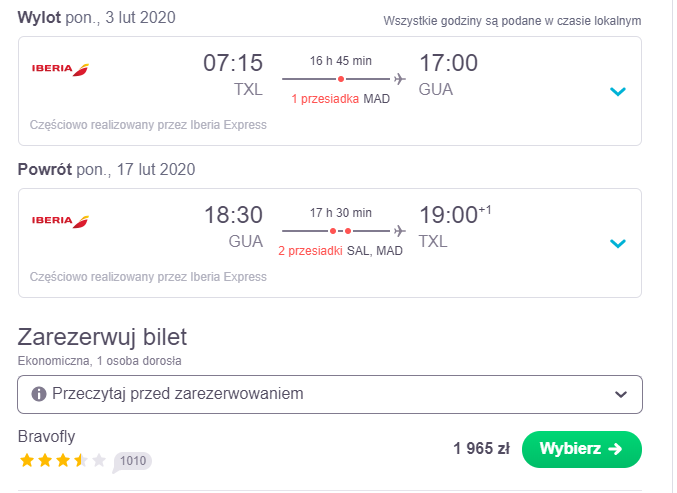This screenshot has width=677, height=493.
Task: Click the red SAL stopover dot on return
Action: coord(333,231)
